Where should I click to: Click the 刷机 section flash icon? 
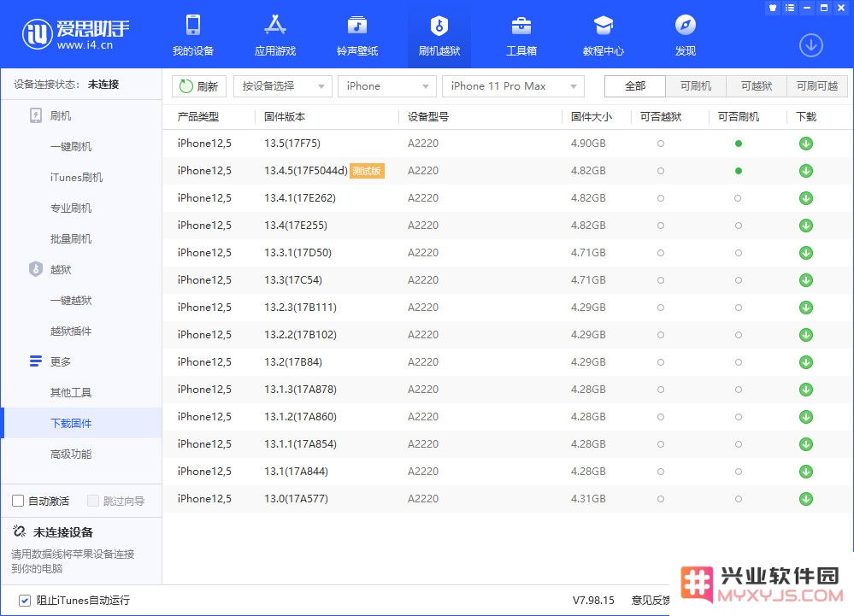pyautogui.click(x=35, y=115)
